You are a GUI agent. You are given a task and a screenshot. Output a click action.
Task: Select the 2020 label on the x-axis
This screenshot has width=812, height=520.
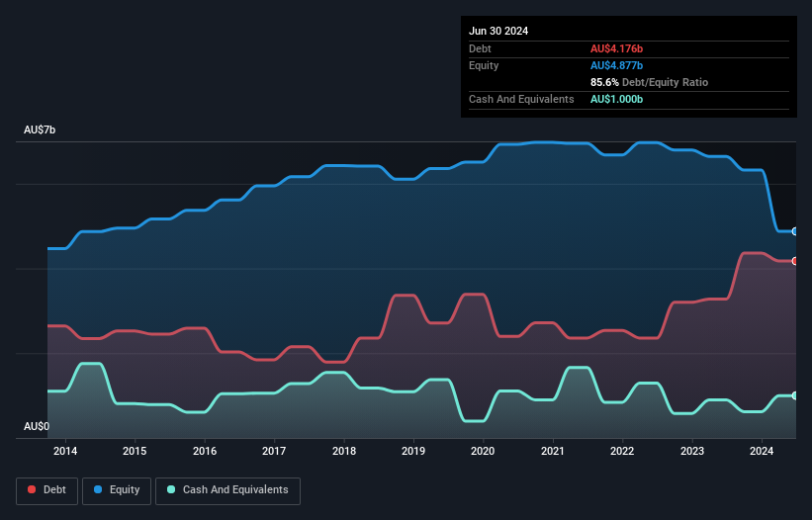[x=484, y=452]
